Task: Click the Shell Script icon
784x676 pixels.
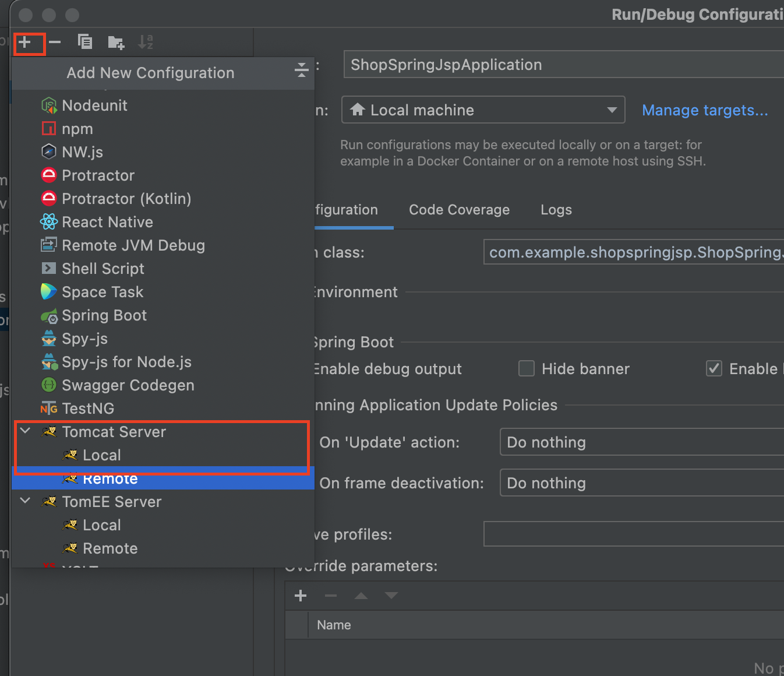Action: (49, 268)
